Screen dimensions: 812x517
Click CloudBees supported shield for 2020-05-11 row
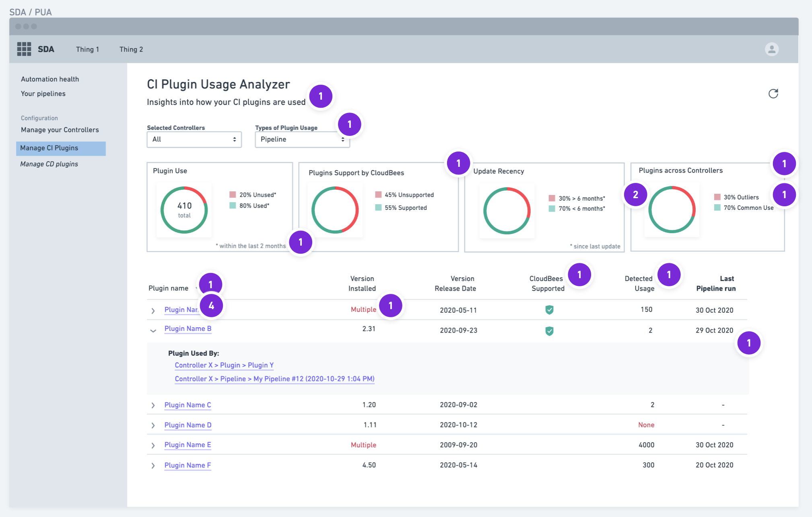(549, 310)
